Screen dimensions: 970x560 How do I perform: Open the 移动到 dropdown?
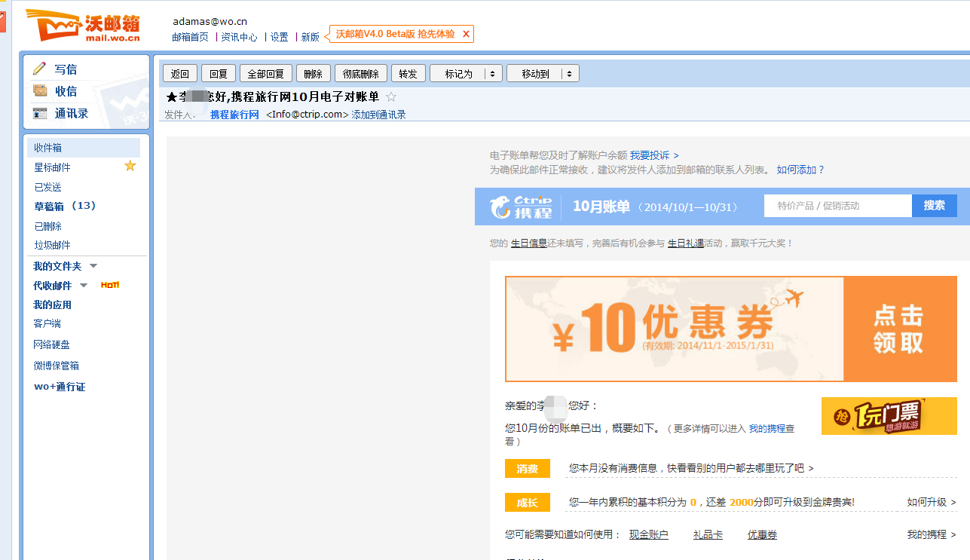tap(543, 73)
